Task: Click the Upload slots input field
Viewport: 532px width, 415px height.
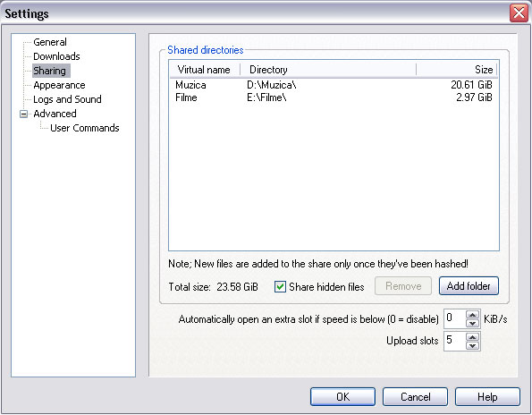Action: pyautogui.click(x=455, y=341)
